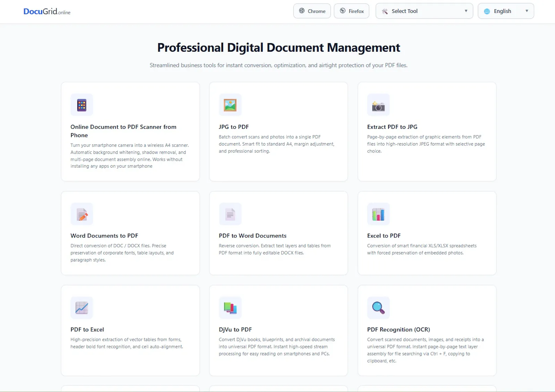
Task: Click the Chrome extension button
Action: click(x=312, y=11)
